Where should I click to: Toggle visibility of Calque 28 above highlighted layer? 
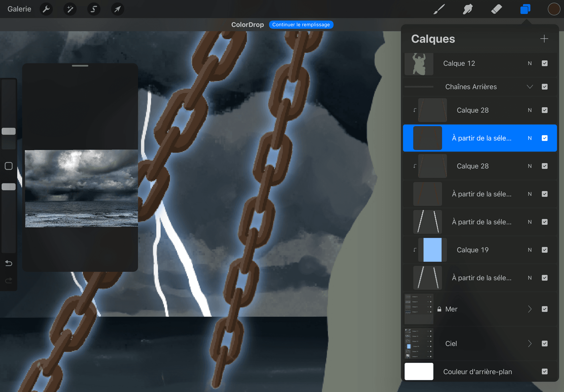[545, 110]
